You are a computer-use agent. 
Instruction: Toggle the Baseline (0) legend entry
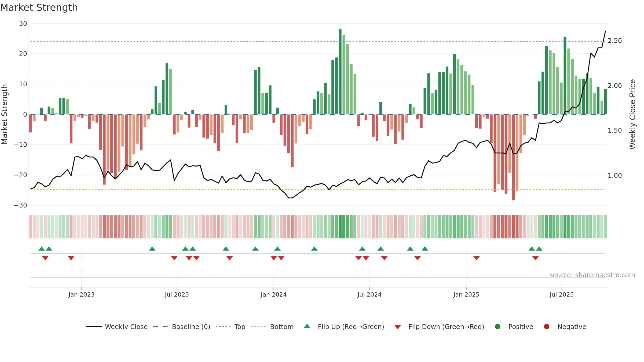[x=182, y=327]
